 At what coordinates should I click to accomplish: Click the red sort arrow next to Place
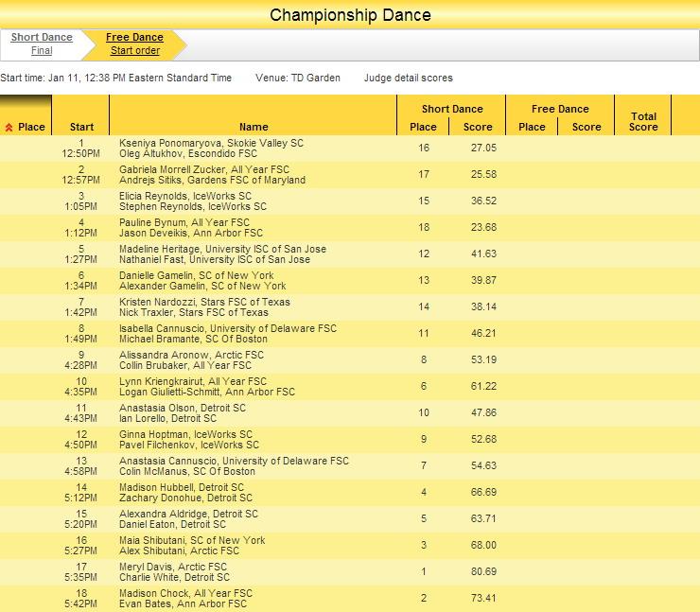[x=9, y=128]
